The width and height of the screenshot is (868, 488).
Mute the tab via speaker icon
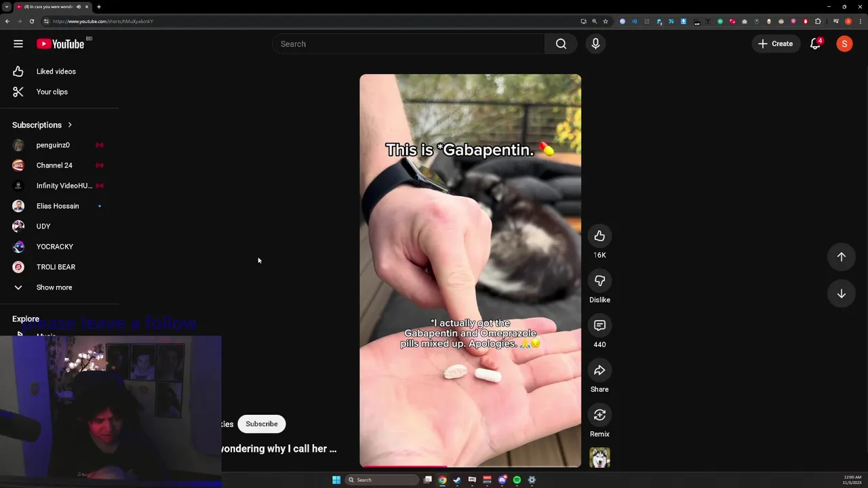click(79, 7)
